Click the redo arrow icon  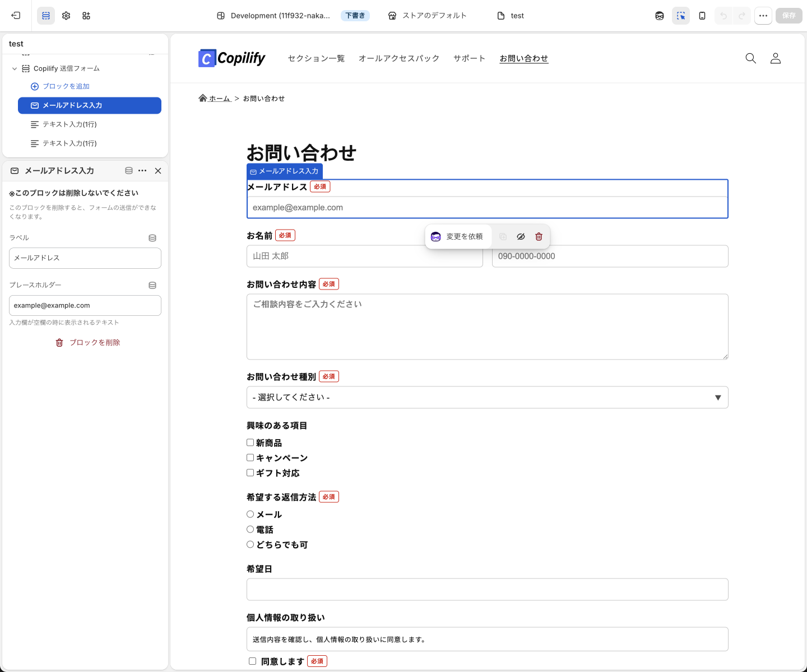coord(742,16)
